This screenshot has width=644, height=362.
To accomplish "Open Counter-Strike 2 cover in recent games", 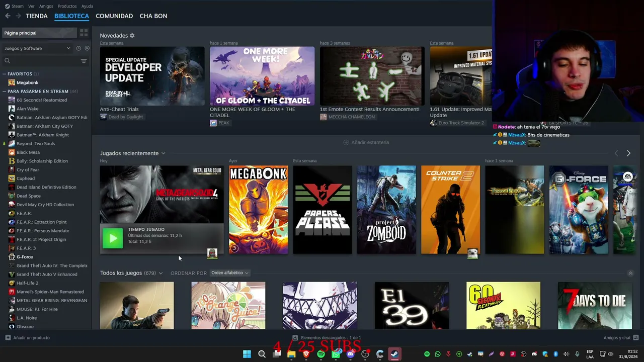I will (x=450, y=210).
